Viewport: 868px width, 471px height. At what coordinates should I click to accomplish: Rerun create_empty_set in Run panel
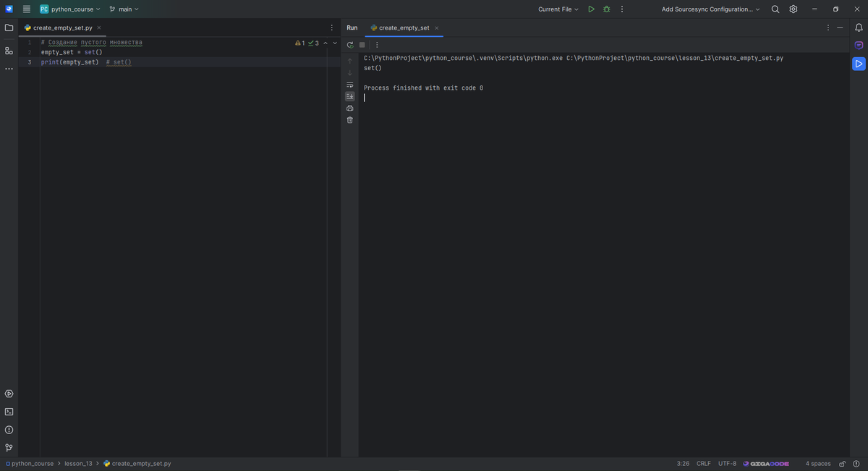350,45
